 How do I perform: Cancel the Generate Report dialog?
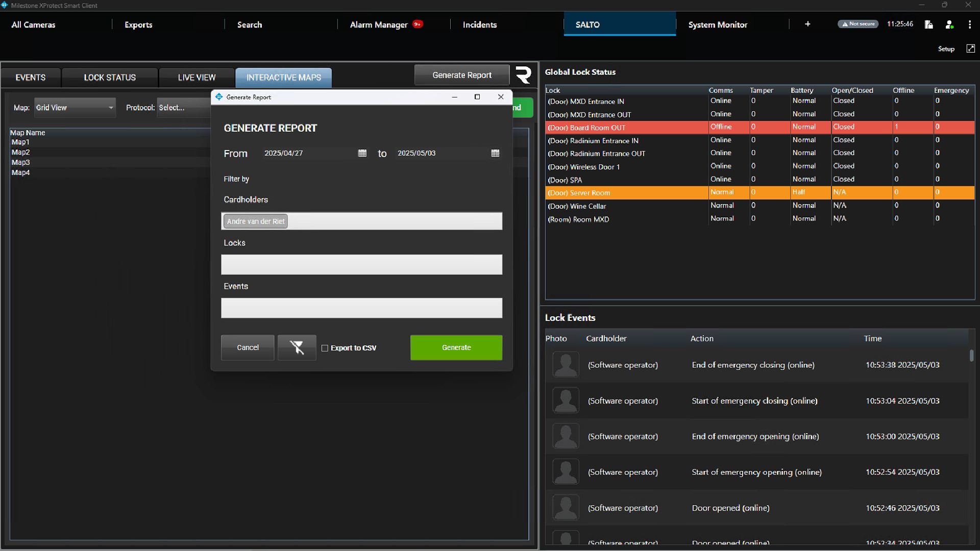point(248,347)
